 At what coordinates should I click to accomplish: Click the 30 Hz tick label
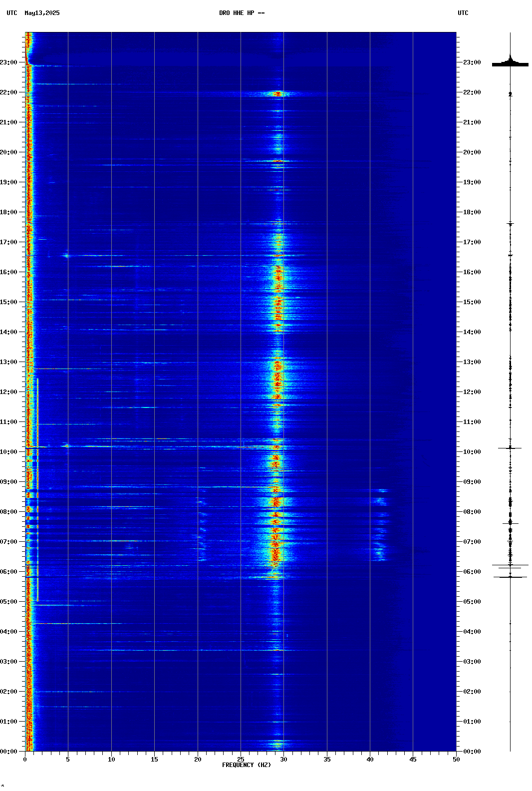[x=283, y=760]
